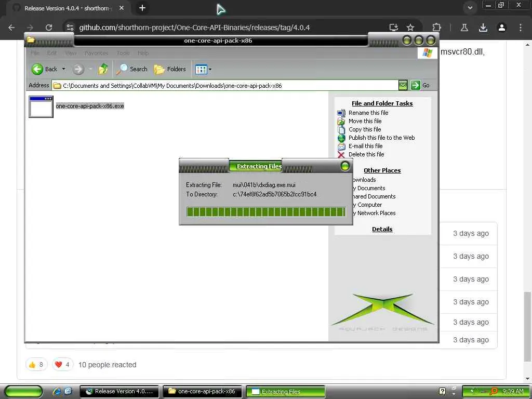Image resolution: width=532 pixels, height=399 pixels.
Task: Open My Network Places link
Action: click(374, 213)
